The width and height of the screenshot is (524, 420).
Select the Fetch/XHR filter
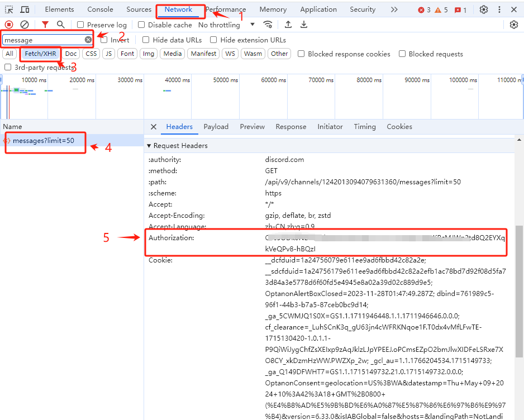[x=40, y=54]
